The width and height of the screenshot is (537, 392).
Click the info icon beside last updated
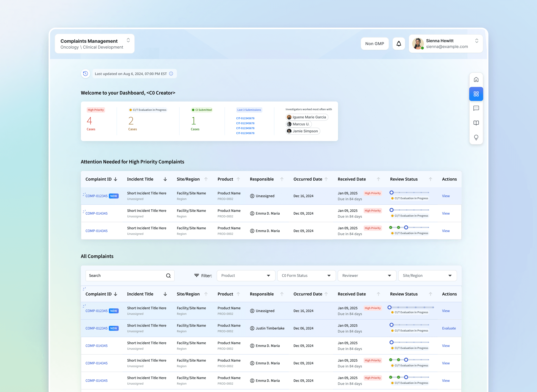(x=171, y=73)
